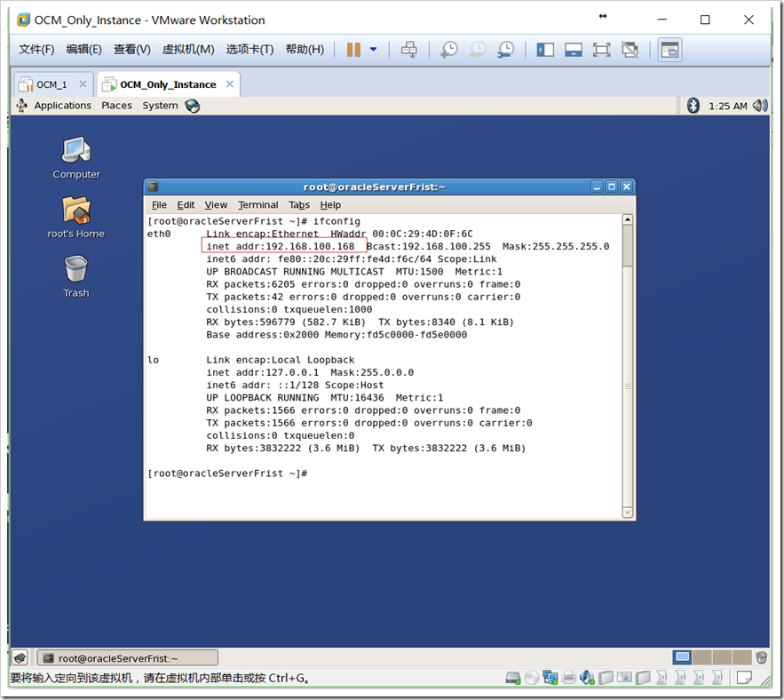Click Send Ctrl+Alt+Del toolbar icon
This screenshot has height=700, width=784.
pyautogui.click(x=409, y=50)
